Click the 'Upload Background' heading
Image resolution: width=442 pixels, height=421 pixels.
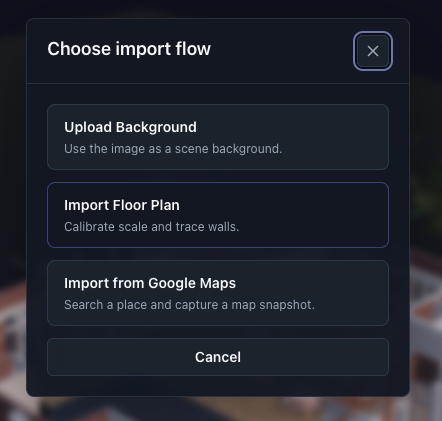pyautogui.click(x=130, y=127)
